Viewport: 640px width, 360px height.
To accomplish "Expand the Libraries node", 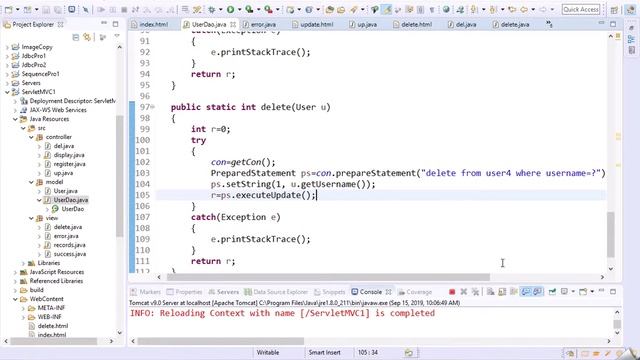I will [23, 263].
